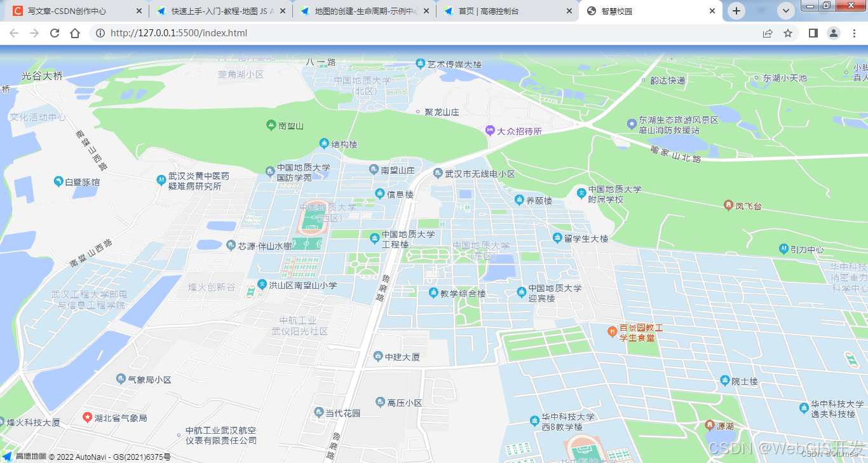Click the 武汉市无线电小区 marker

pos(437,173)
